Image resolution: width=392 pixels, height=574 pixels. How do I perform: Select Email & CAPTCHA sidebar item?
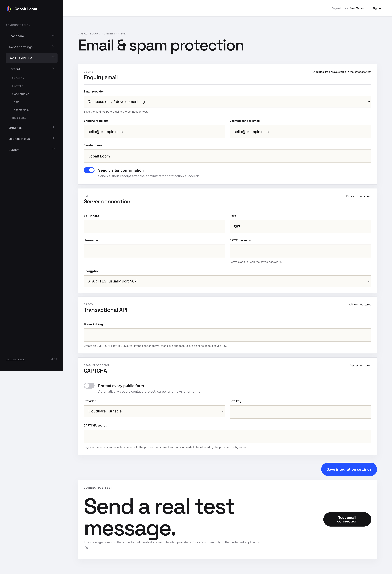click(31, 58)
